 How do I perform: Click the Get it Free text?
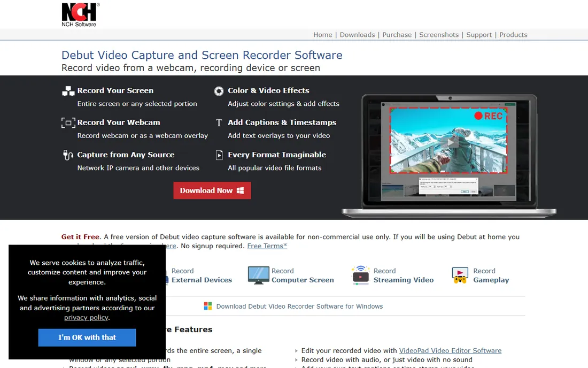click(80, 237)
